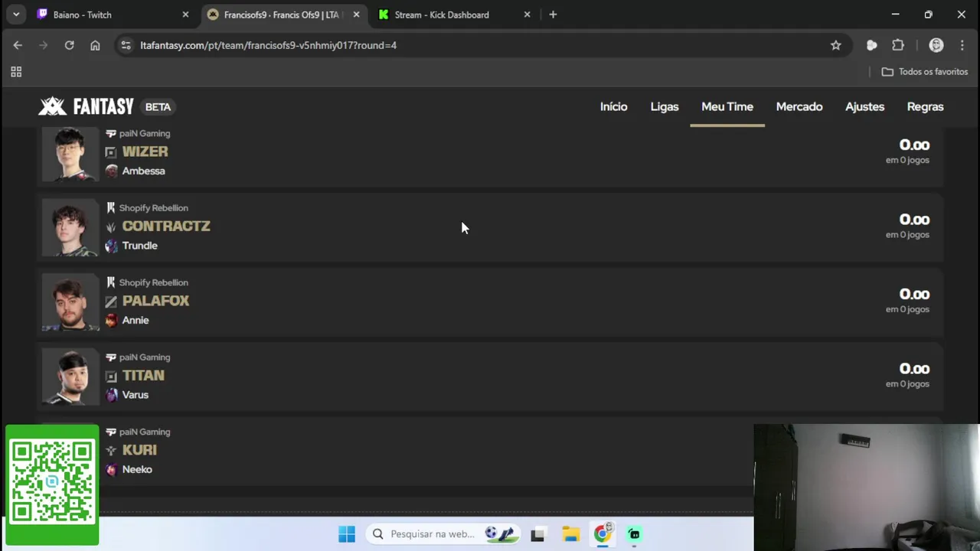980x551 pixels.
Task: View the Regras page
Action: pyautogui.click(x=925, y=106)
